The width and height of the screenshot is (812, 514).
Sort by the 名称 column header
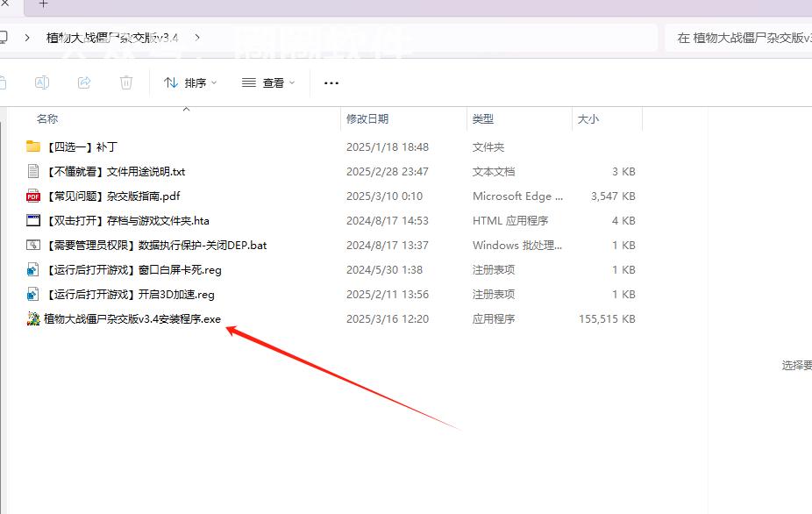(x=47, y=118)
